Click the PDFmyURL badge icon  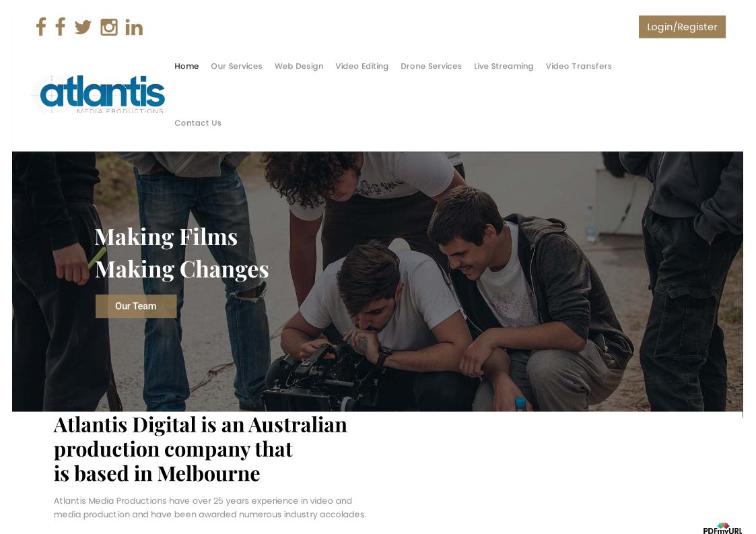(722, 528)
